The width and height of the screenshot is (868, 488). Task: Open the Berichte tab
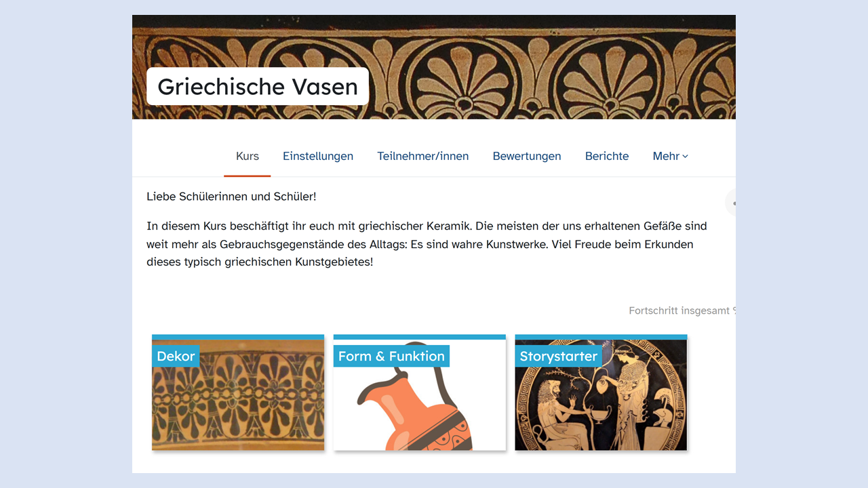(607, 156)
